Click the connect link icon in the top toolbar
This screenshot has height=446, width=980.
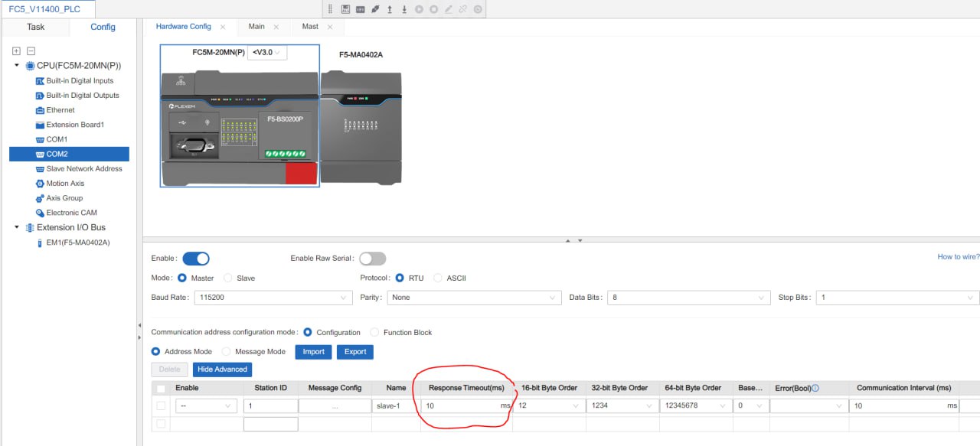[375, 9]
